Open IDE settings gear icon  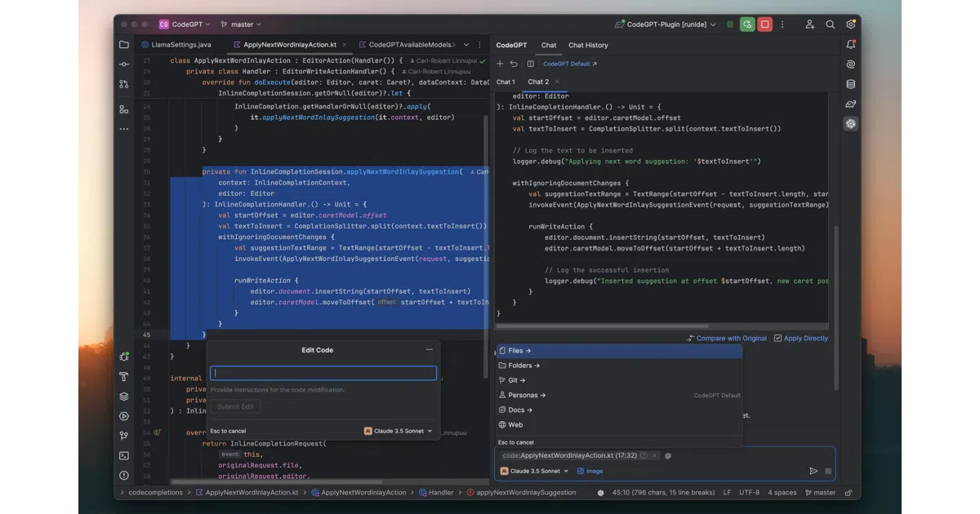(851, 24)
